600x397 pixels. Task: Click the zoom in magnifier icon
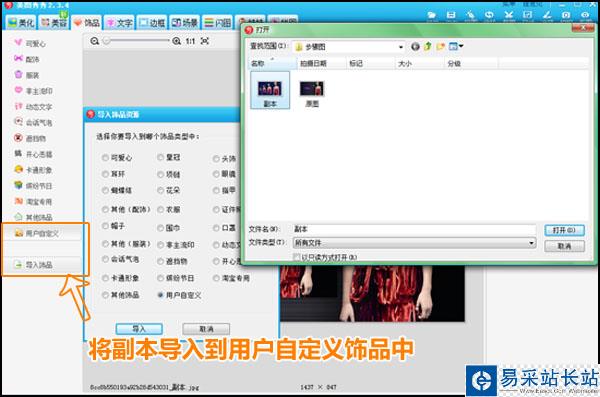(x=176, y=41)
